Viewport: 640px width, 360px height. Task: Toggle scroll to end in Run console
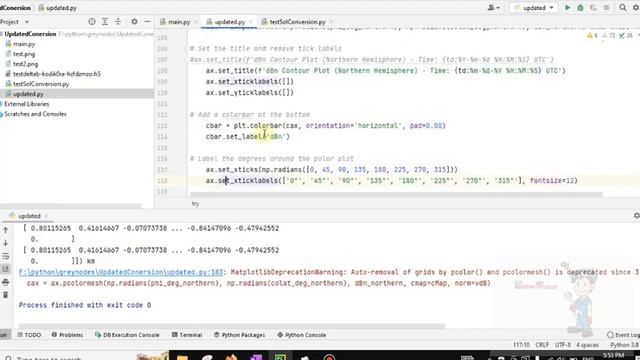(6, 269)
